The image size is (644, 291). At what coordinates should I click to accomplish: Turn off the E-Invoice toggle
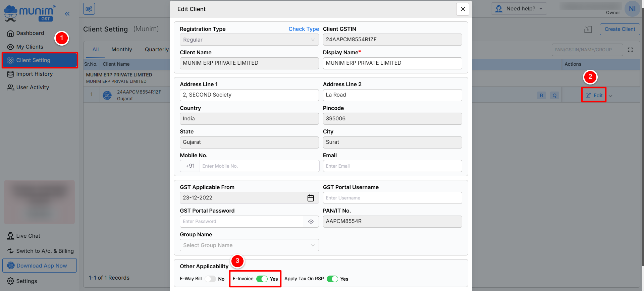262,279
